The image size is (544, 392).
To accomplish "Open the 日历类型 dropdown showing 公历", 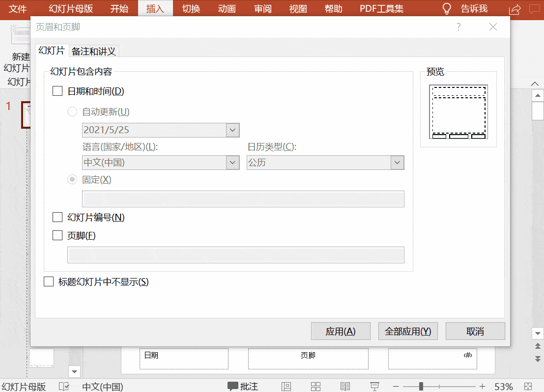I will [397, 162].
